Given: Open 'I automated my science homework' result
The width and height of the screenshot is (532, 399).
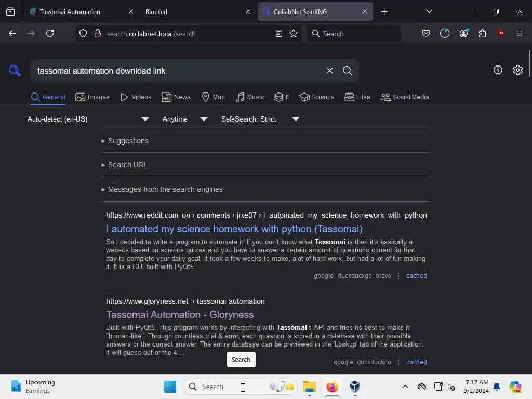Looking at the screenshot, I should [x=234, y=229].
